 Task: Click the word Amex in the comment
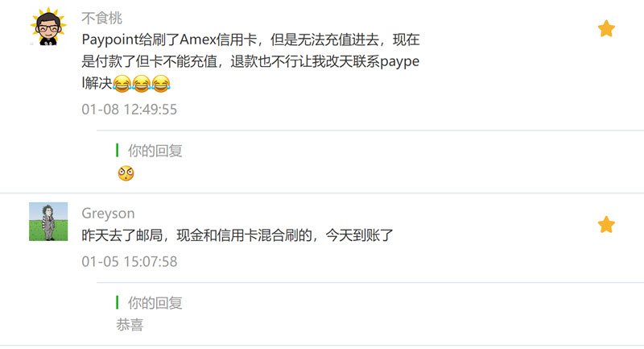tap(198, 39)
